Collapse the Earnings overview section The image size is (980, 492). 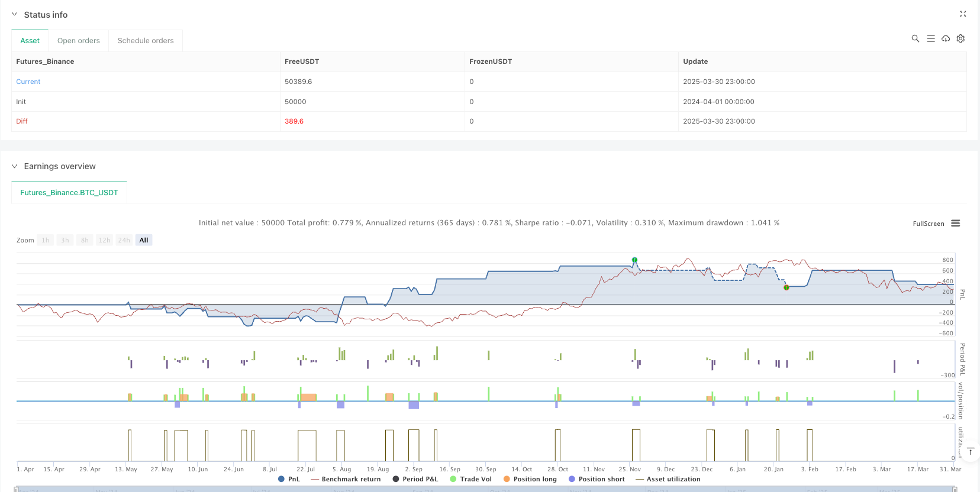[15, 166]
